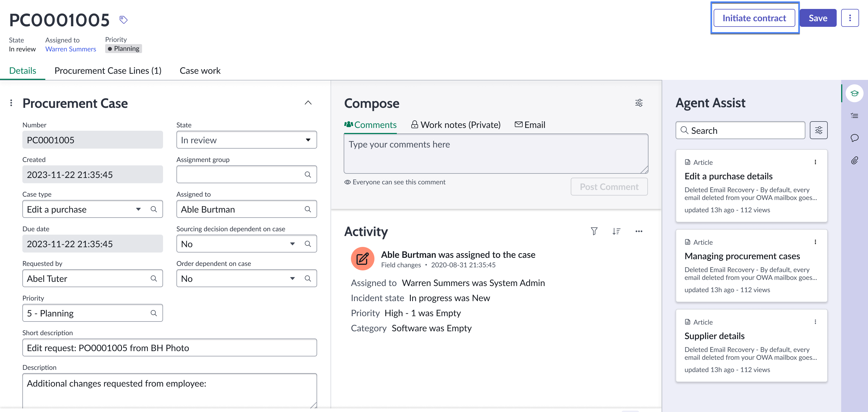Click the Post Comment button
This screenshot has width=868, height=412.
click(609, 187)
